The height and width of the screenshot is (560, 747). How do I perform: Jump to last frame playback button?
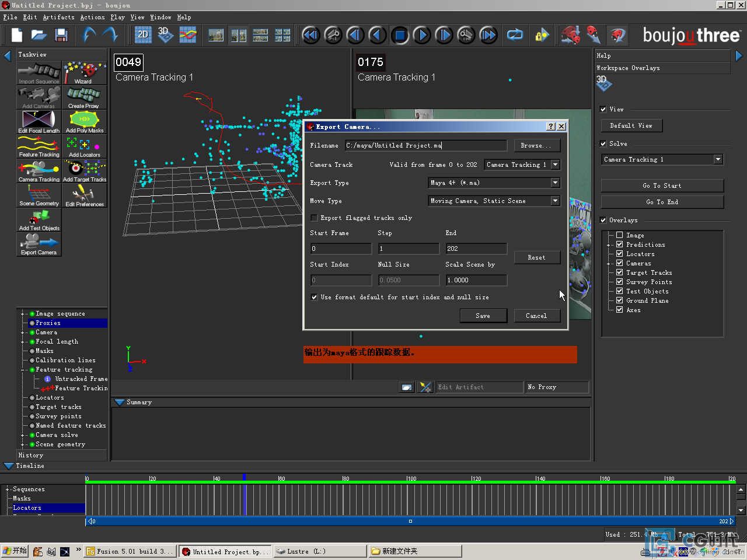pyautogui.click(x=488, y=35)
